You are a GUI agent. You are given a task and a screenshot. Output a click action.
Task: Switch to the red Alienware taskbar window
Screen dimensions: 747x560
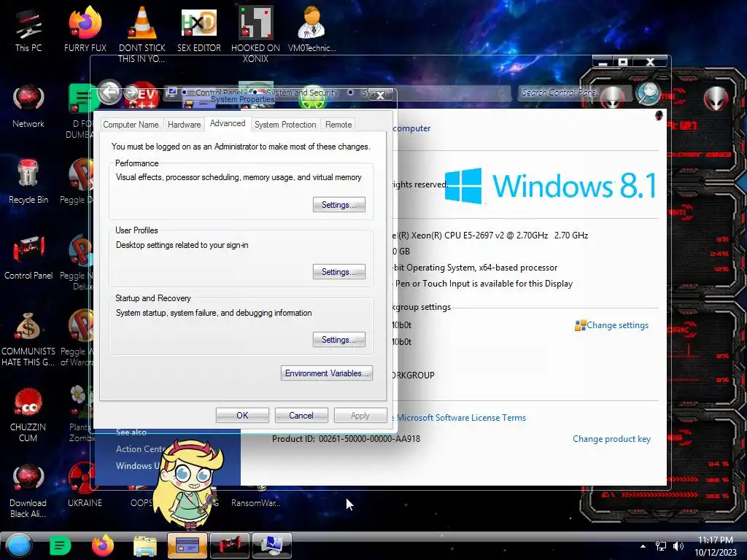pyautogui.click(x=229, y=545)
